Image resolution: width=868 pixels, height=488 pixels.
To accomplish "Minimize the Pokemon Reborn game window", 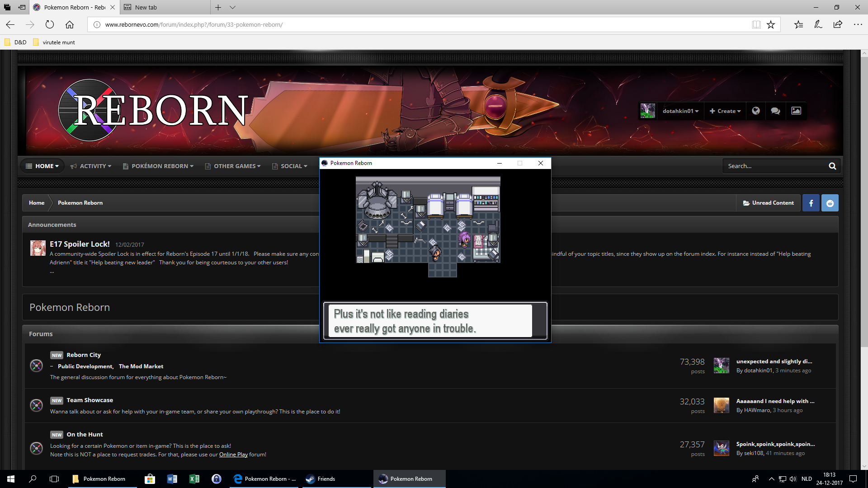I will coord(500,163).
